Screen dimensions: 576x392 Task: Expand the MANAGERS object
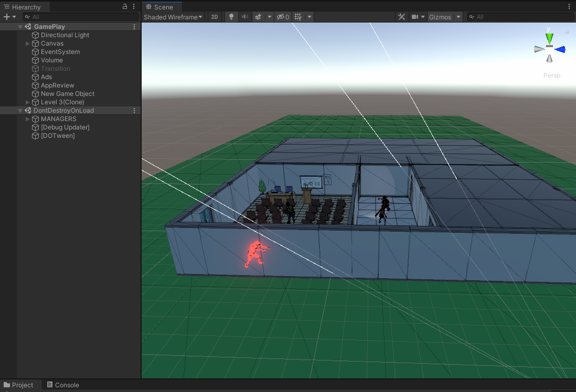[28, 119]
